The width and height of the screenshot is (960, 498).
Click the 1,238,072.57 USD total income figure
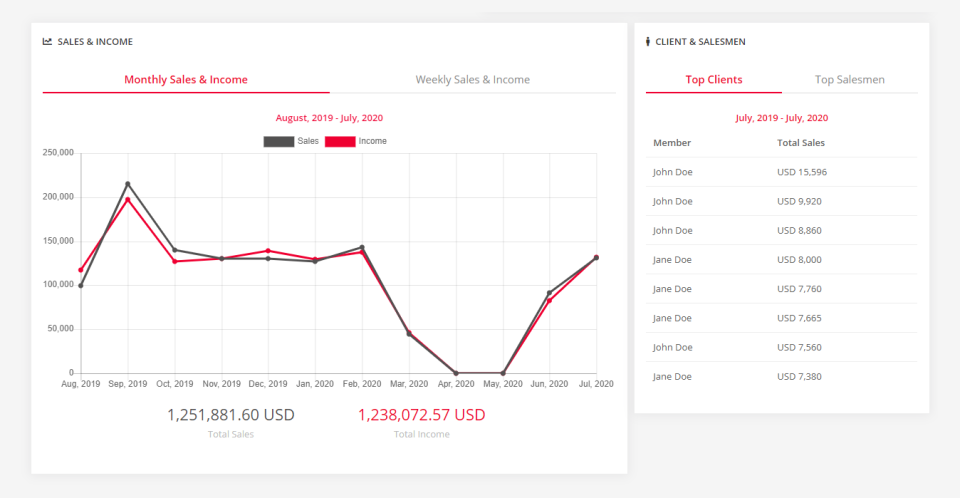click(421, 415)
